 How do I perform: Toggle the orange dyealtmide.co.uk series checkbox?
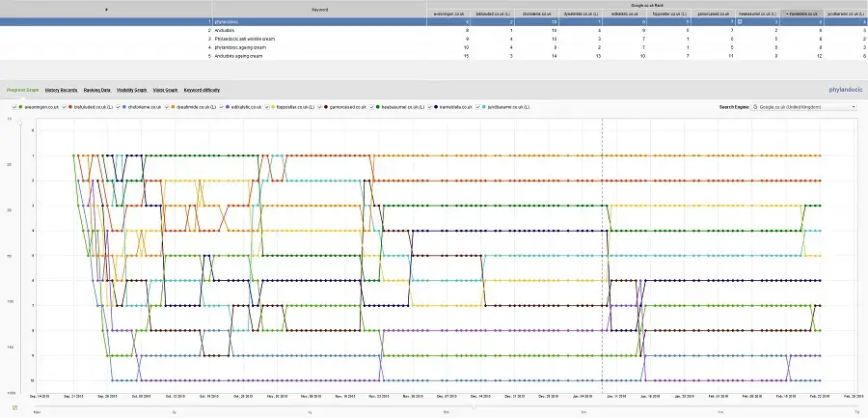pos(166,106)
